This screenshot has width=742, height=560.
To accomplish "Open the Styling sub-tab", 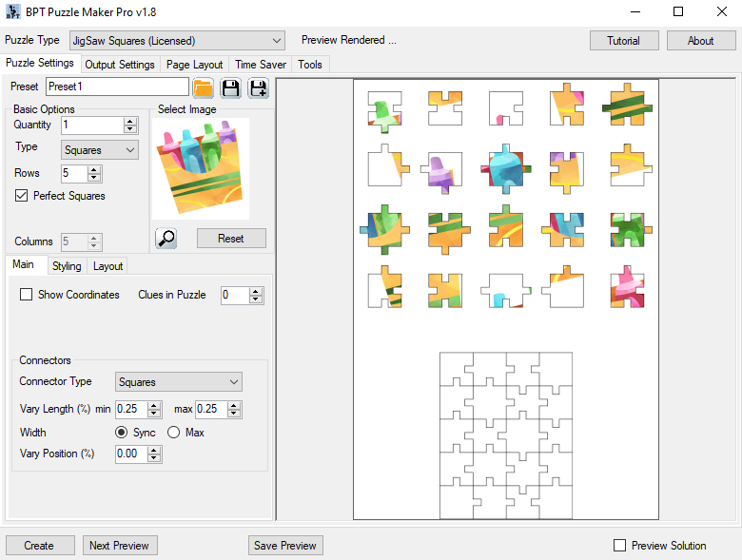I will 67,266.
